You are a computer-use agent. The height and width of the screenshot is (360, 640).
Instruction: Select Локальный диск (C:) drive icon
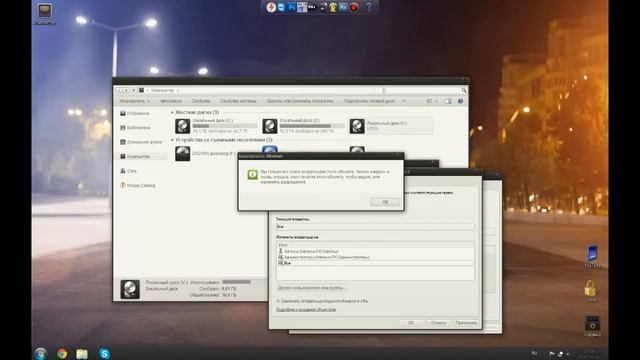pos(182,126)
